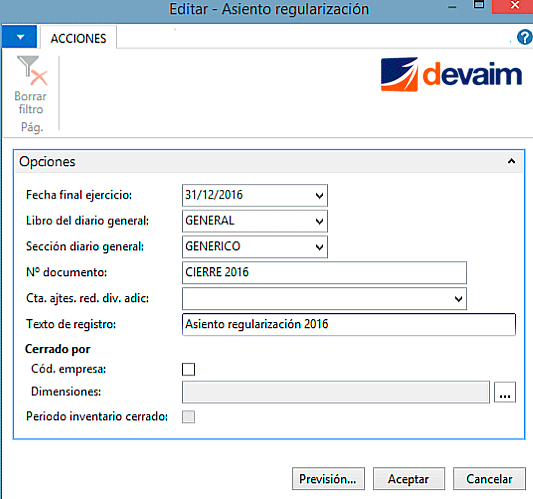This screenshot has height=499, width=533.
Task: Click the Cancelar button
Action: click(489, 479)
